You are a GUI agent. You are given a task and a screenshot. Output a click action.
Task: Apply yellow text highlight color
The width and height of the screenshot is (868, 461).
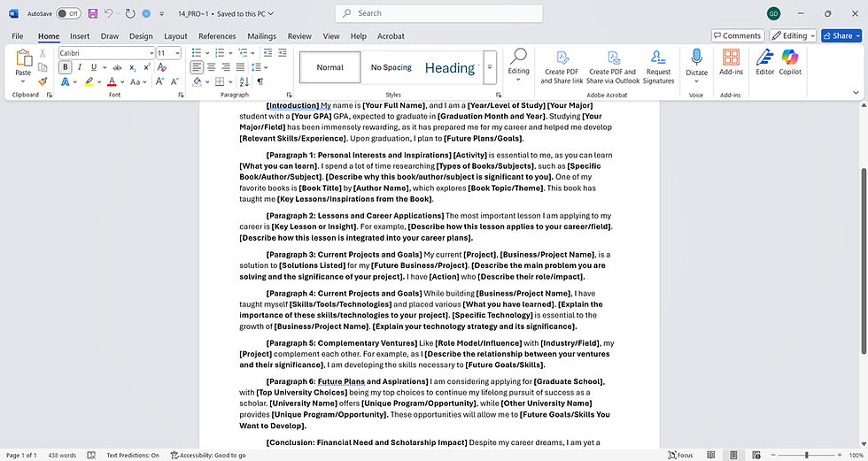[x=89, y=81]
